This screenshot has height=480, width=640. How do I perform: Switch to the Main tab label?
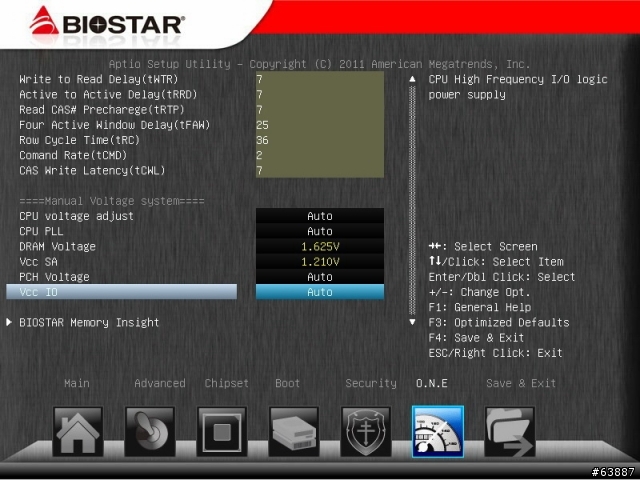tap(77, 383)
